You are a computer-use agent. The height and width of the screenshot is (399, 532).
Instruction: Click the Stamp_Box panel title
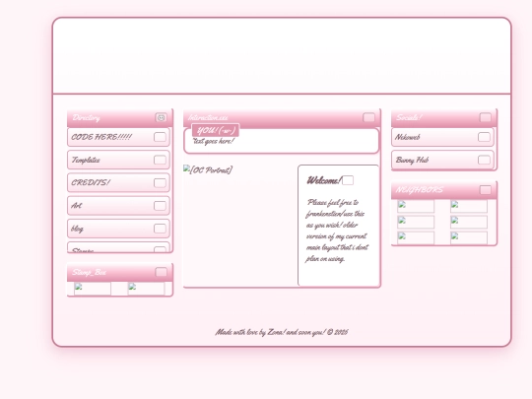click(90, 272)
